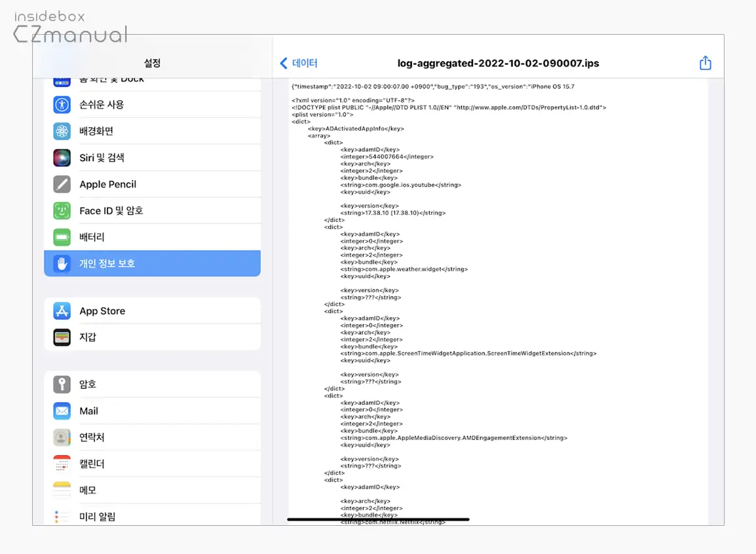Click the Accessibility (손쉬운 사용) icon
The image size is (756, 554).
pos(62,105)
